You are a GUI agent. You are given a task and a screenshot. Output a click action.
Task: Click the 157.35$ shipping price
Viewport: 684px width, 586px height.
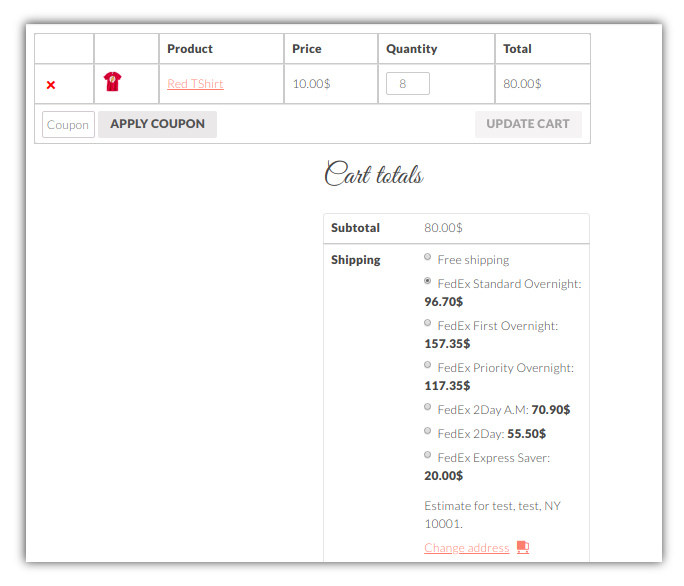447,344
